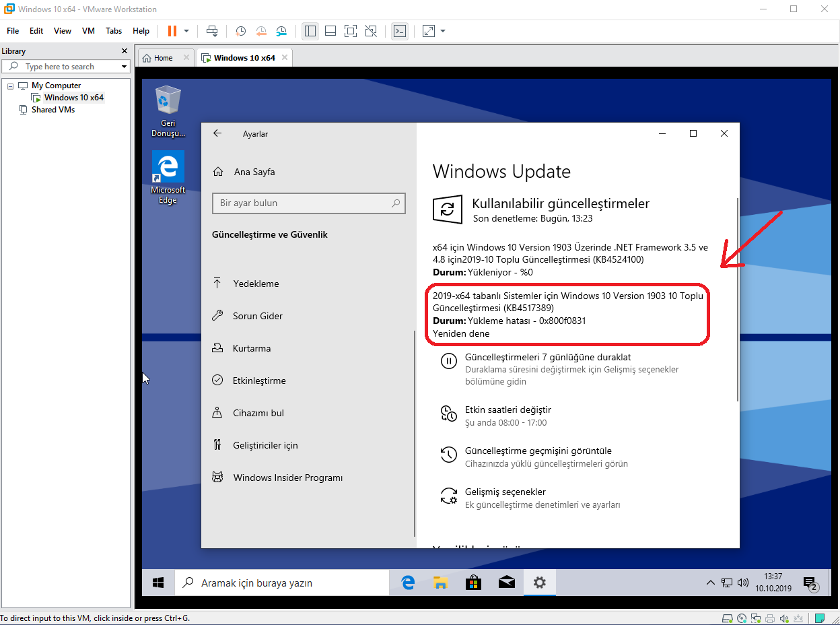Click the stretch guest display icon
840x625 pixels.
click(429, 31)
